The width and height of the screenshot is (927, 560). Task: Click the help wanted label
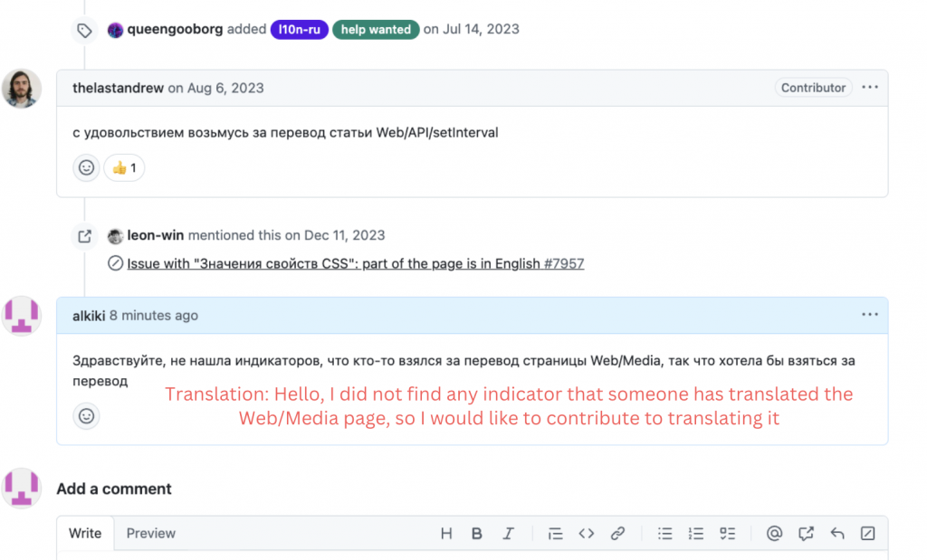[x=376, y=29]
